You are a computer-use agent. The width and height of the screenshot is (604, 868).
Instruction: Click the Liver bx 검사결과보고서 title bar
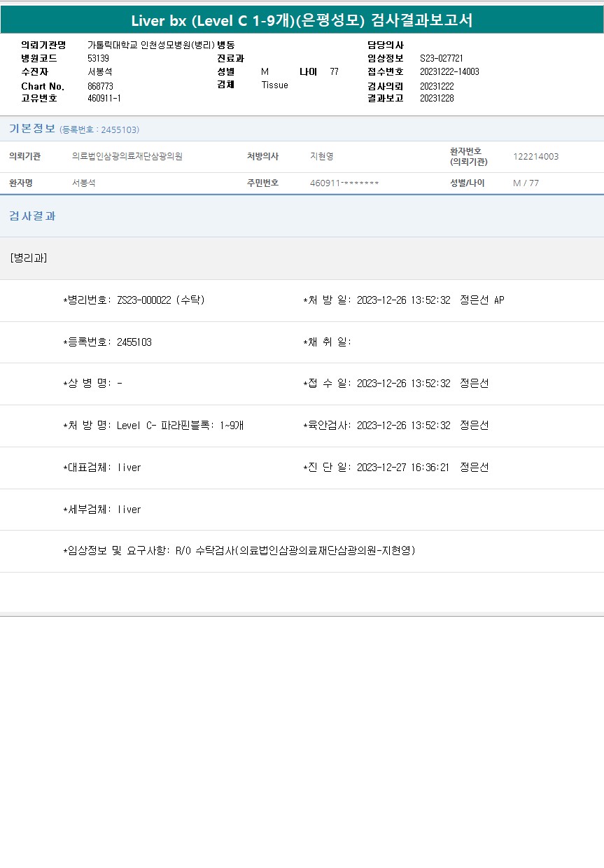(x=302, y=20)
